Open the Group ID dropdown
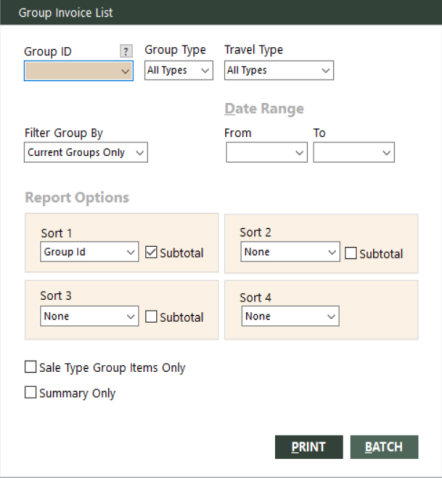The width and height of the screenshot is (442, 478). pos(79,71)
